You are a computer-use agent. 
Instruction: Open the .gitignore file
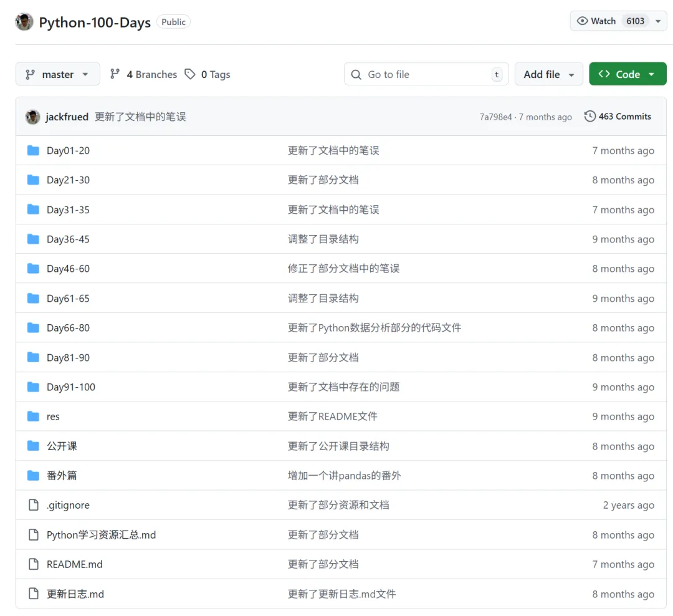(x=69, y=506)
